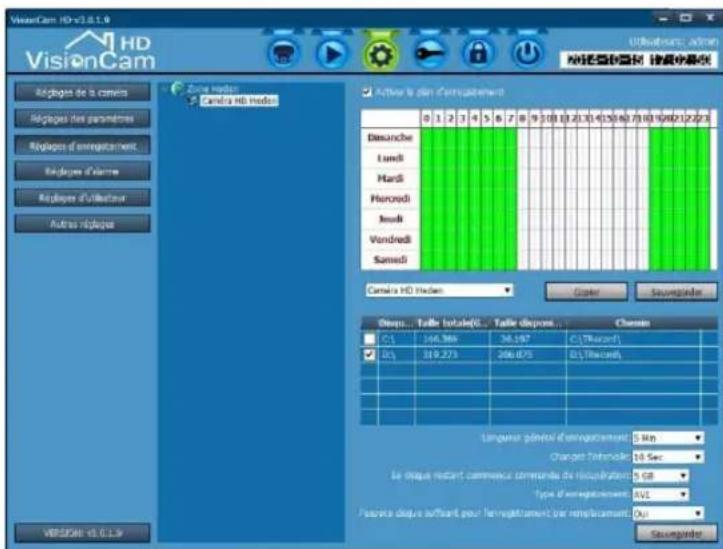Click Sauvegarder button next to Copier
Screen dimensions: 723x549
tap(676, 292)
